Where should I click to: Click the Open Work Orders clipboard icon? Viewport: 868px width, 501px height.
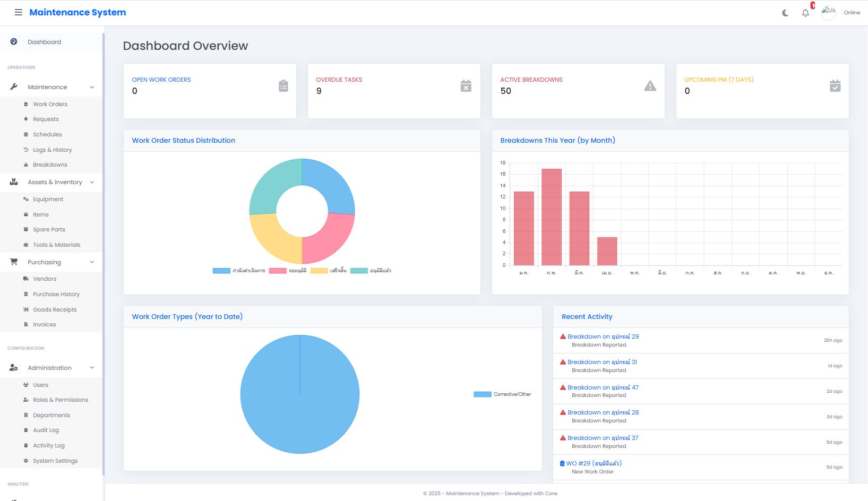point(283,86)
